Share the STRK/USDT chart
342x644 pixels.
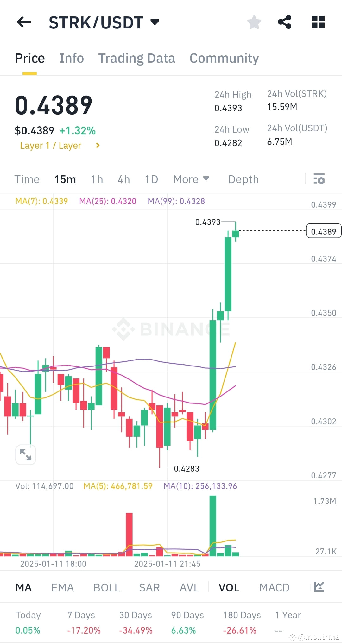tap(285, 22)
